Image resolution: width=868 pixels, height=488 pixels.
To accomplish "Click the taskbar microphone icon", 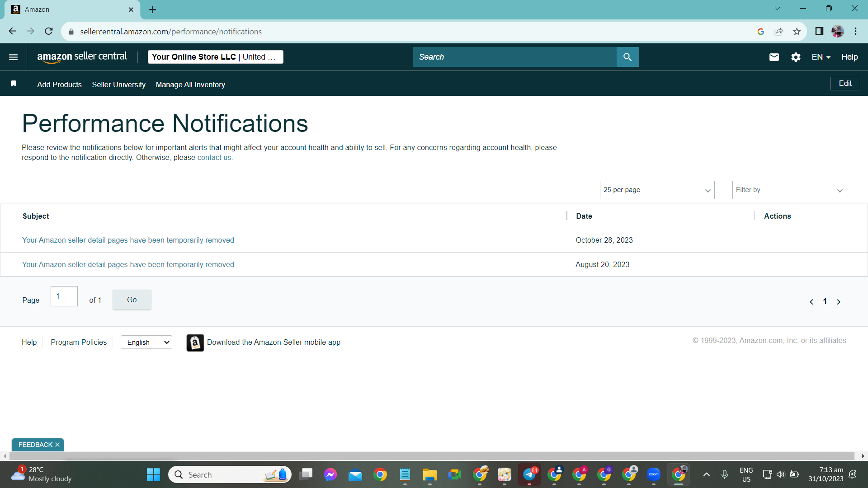I will pos(725,474).
